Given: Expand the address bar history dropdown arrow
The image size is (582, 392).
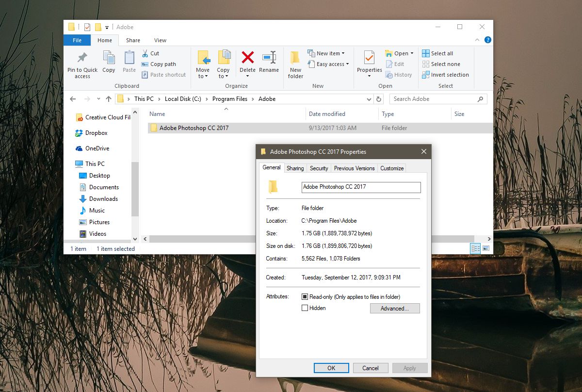Looking at the screenshot, I should [369, 99].
